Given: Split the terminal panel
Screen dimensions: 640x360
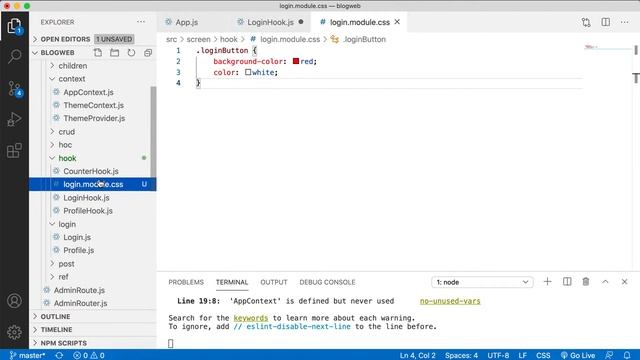Looking at the screenshot, I should click(567, 282).
